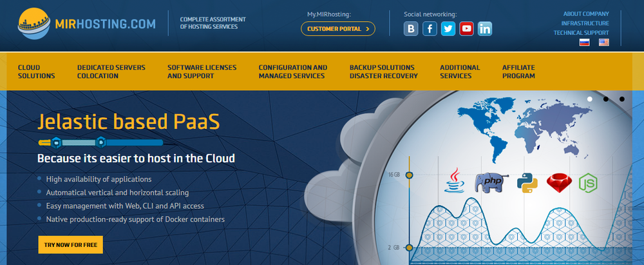Screen dimensions: 644x265
Task: Open the Infrastructure link
Action: coord(585,23)
